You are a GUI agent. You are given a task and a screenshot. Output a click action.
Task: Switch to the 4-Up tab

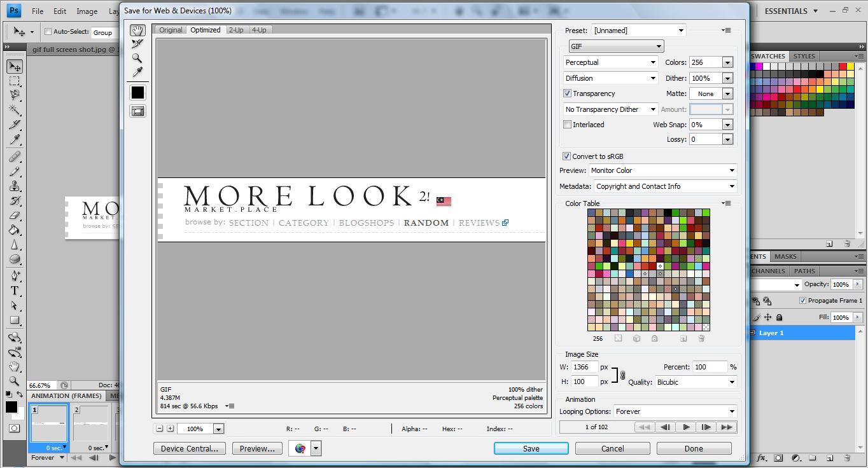pyautogui.click(x=259, y=30)
